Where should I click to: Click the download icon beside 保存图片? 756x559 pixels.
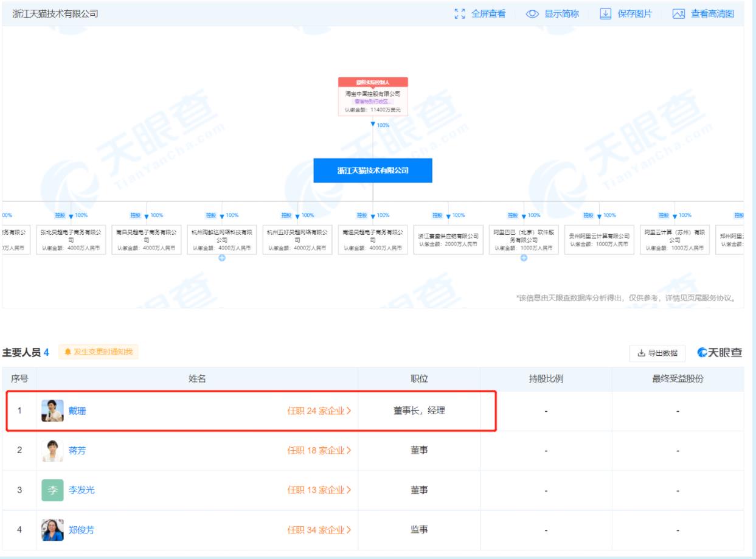pyautogui.click(x=605, y=13)
